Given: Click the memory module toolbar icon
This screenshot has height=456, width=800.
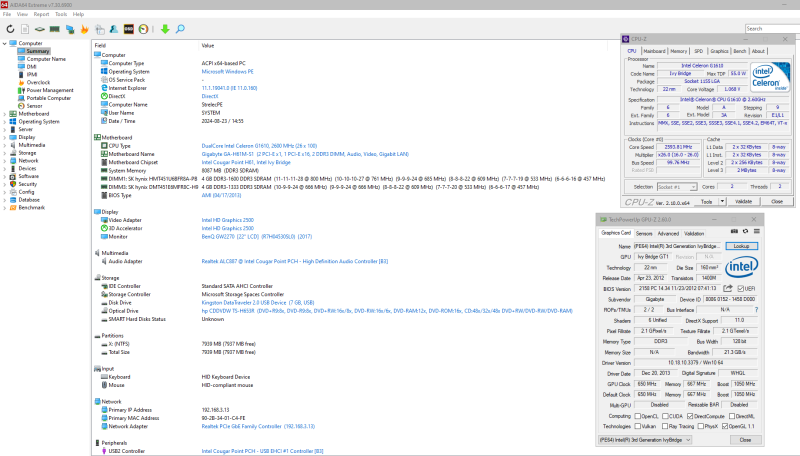Looking at the screenshot, I should [x=55, y=29].
